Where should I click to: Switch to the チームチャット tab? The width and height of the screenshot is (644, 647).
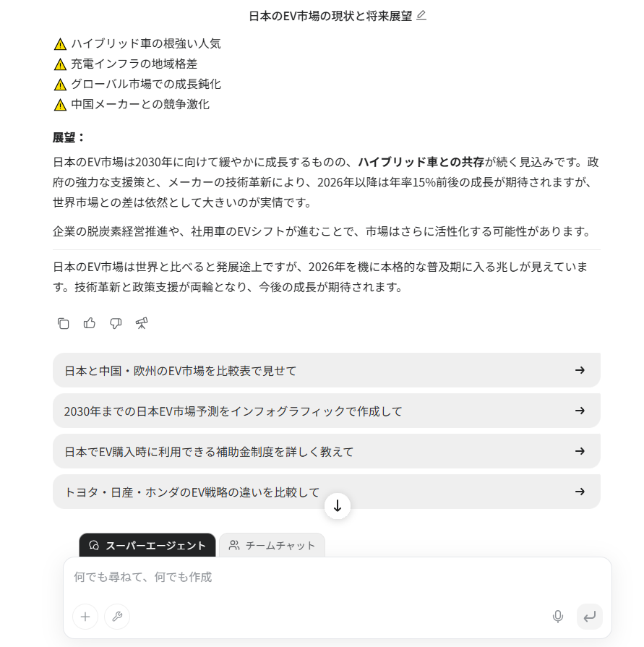(272, 546)
